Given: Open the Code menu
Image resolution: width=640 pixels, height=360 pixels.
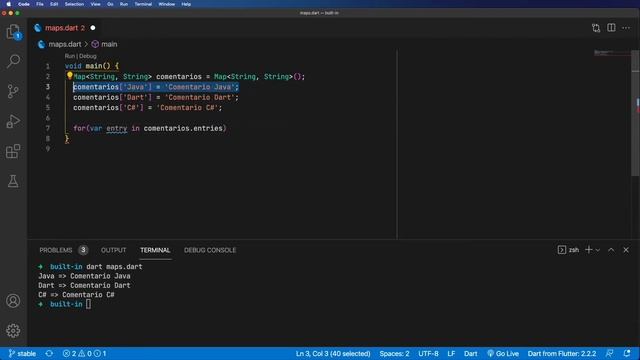Looking at the screenshot, I should (x=24, y=4).
